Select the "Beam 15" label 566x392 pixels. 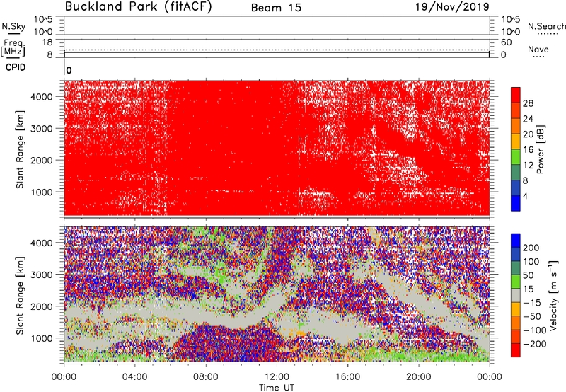(276, 8)
